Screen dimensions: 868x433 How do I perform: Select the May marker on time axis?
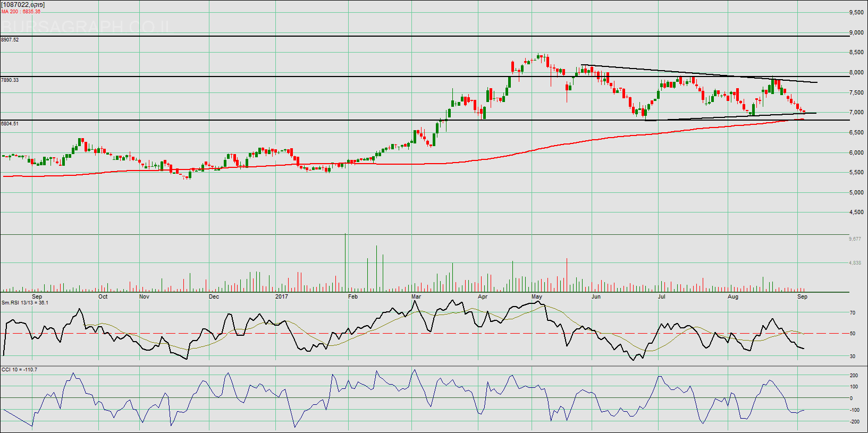(x=537, y=296)
